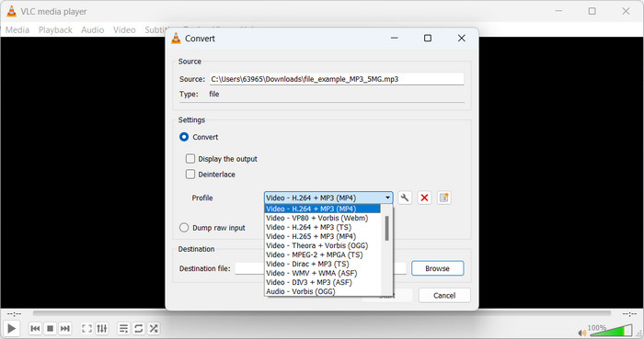This screenshot has width=644, height=339.
Task: Enable Display the output checkbox
Action: coord(190,159)
